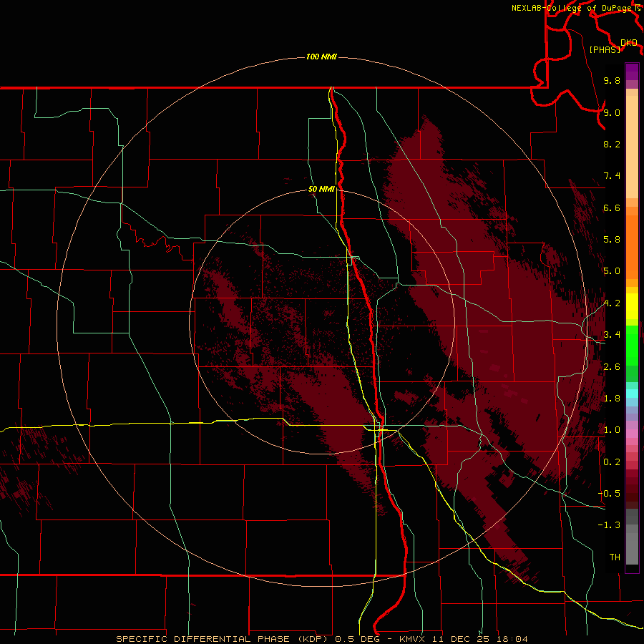Click the 100 NMI range ring label
This screenshot has width=644, height=644.
tap(321, 57)
